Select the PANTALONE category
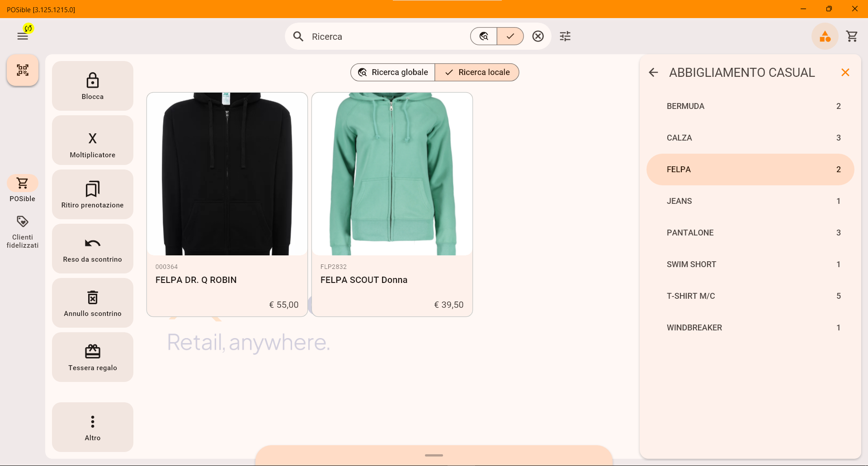The width and height of the screenshot is (868, 466). coord(750,233)
